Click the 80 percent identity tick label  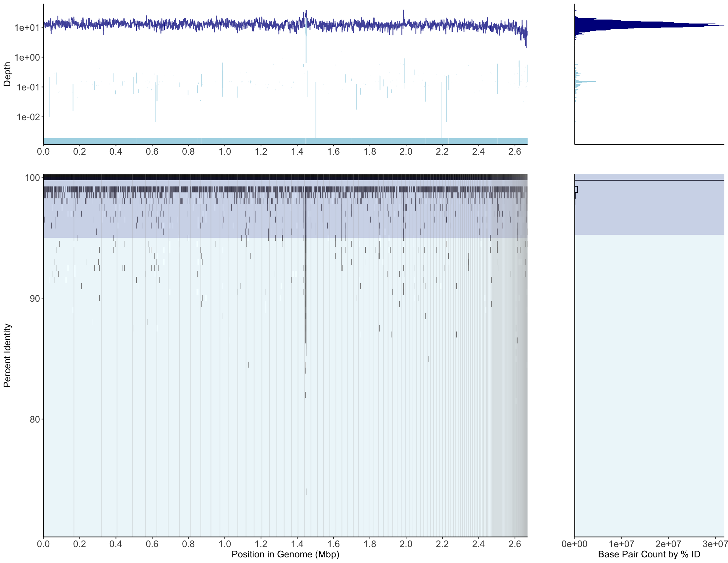[x=35, y=419]
